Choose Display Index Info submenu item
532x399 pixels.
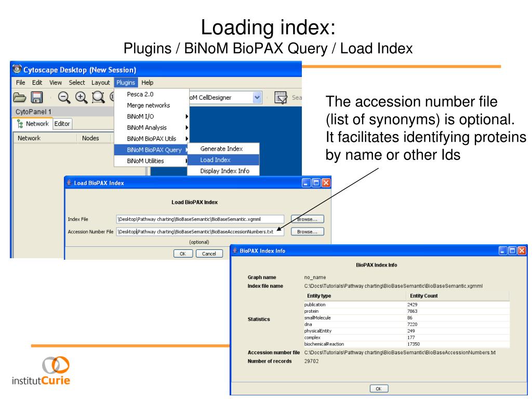point(223,171)
